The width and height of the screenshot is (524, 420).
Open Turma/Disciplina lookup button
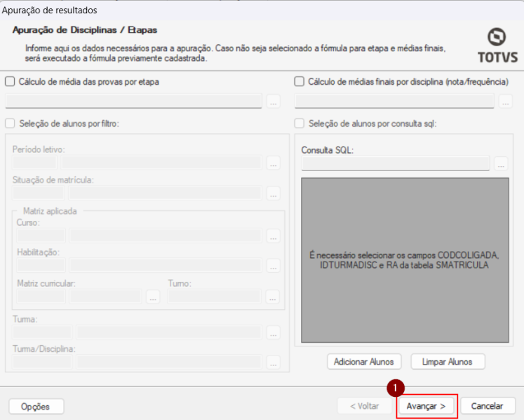[274, 363]
